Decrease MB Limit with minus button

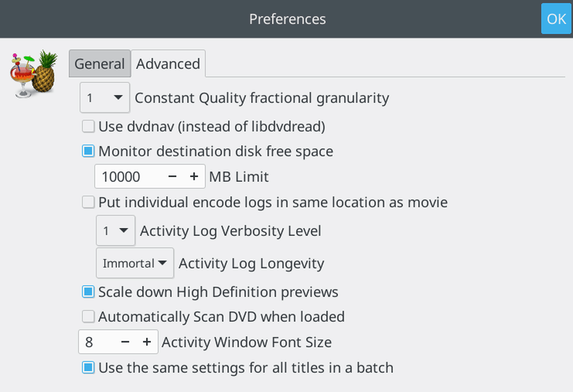point(172,177)
